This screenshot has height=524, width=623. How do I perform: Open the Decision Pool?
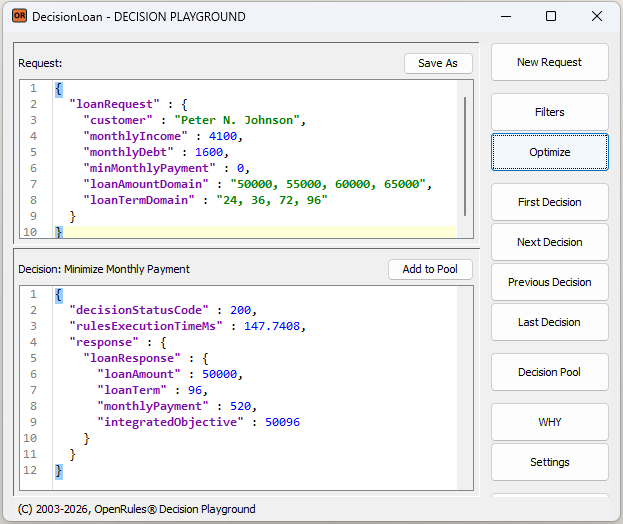coord(549,372)
